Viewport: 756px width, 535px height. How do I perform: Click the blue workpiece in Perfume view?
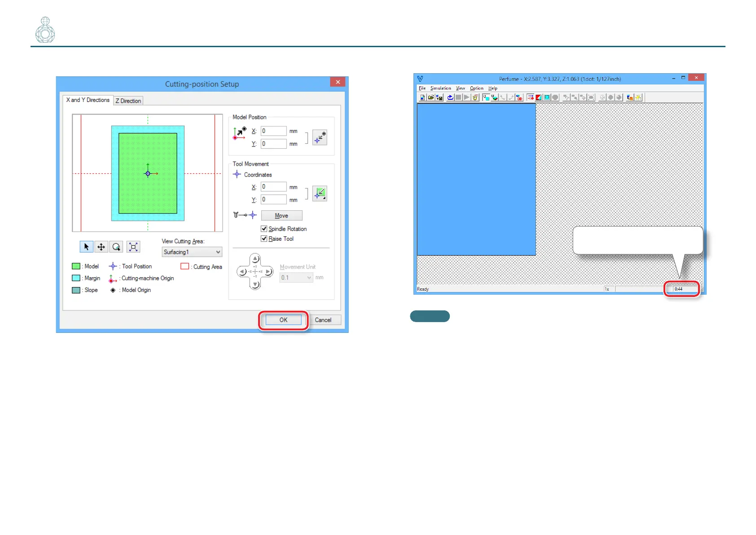pyautogui.click(x=476, y=179)
